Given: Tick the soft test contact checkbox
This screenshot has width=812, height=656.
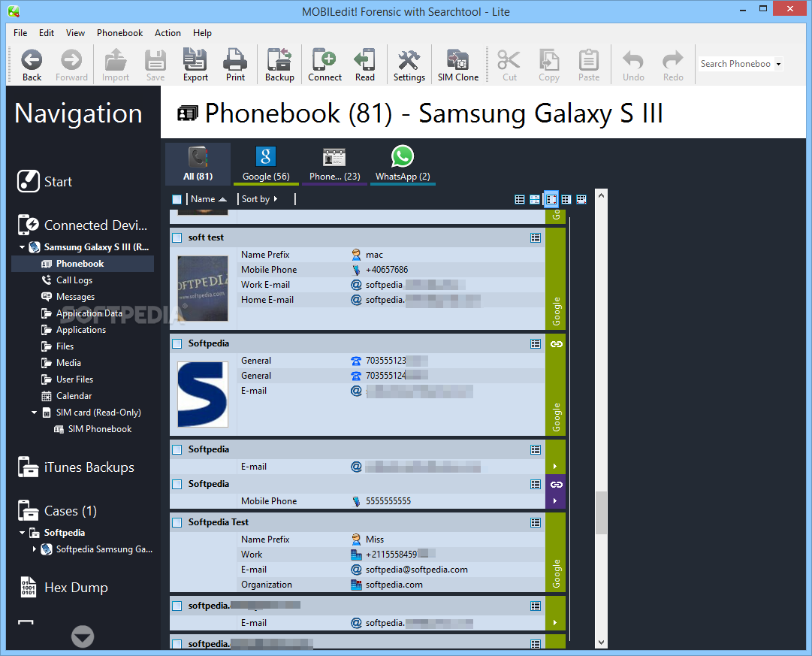Looking at the screenshot, I should 177,237.
